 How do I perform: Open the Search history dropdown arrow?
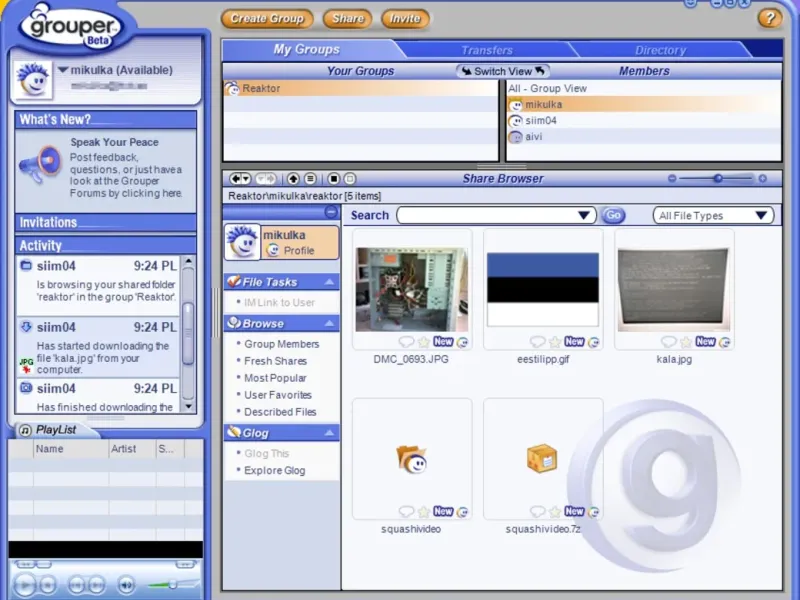pos(584,215)
